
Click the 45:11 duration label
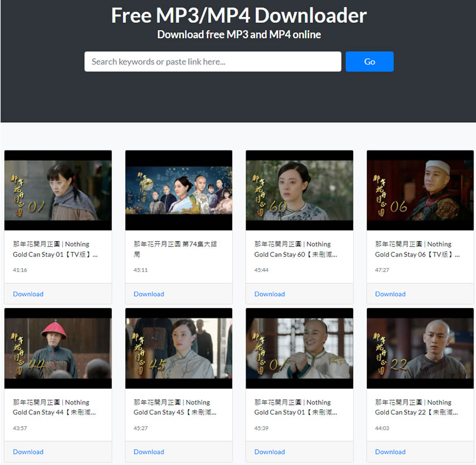pos(140,270)
